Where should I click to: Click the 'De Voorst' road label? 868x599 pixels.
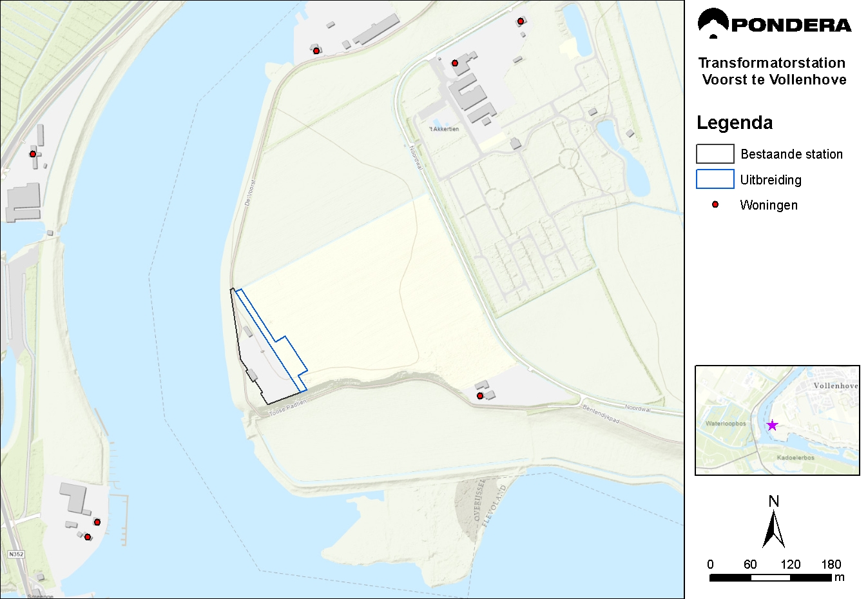pyautogui.click(x=250, y=192)
